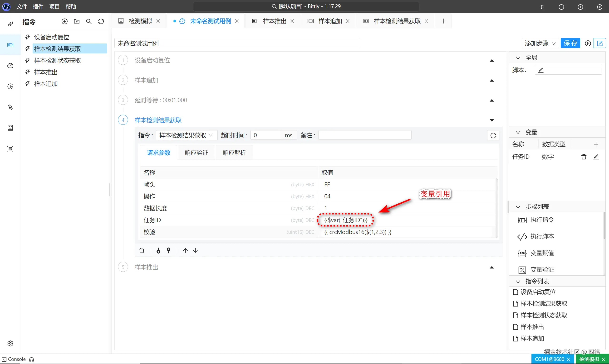Add new variable with plus icon
This screenshot has height=364, width=609.
596,144
